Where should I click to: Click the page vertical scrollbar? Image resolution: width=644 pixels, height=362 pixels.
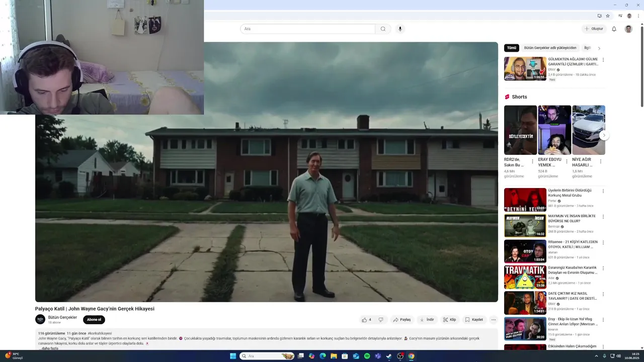[641, 65]
